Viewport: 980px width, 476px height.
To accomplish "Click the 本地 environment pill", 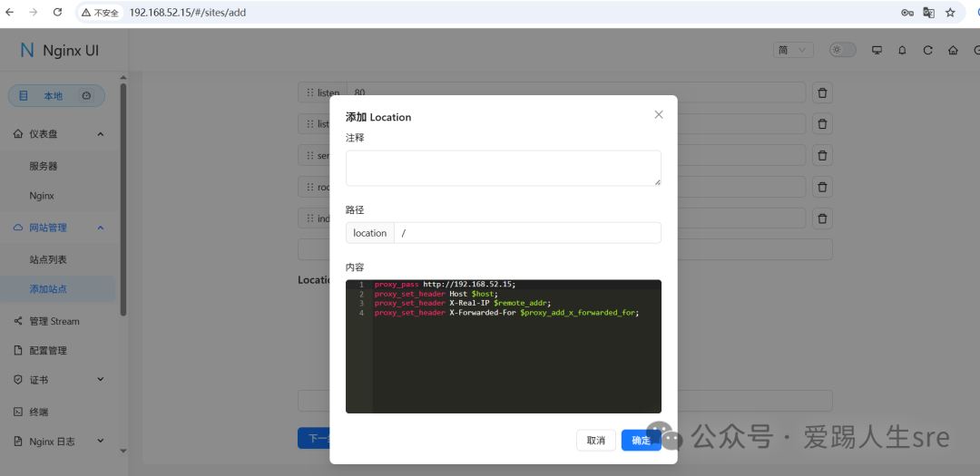I will point(56,95).
